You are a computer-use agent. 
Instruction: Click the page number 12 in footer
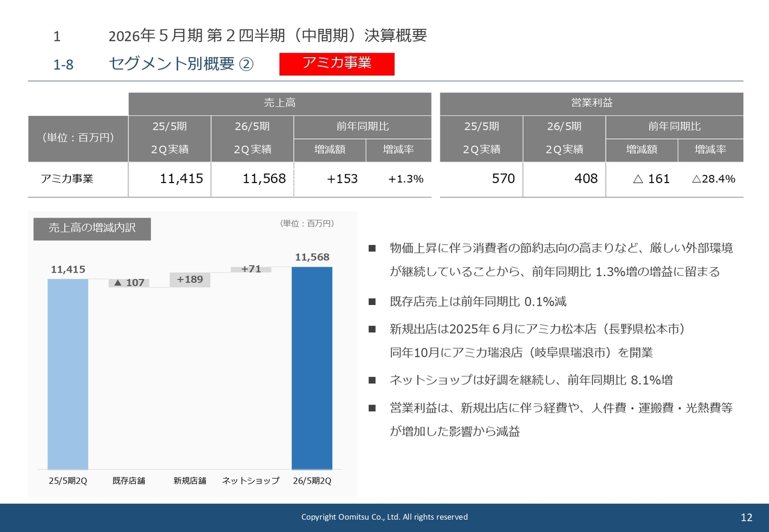pos(746,518)
